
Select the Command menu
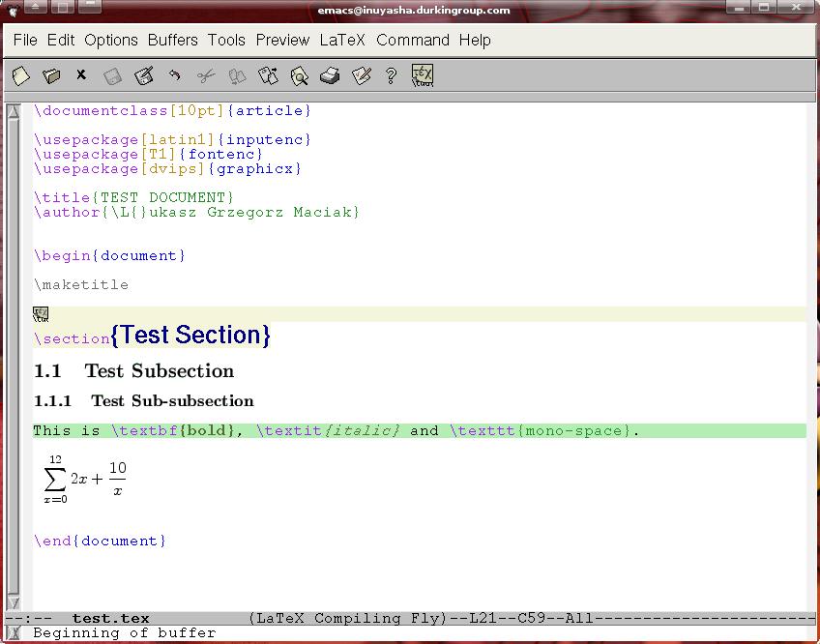[413, 40]
